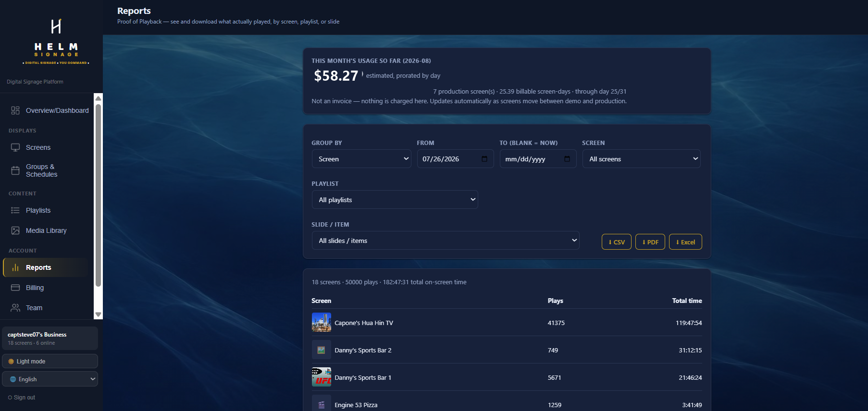868x411 pixels.
Task: Select the Danny's Sports Bar 2 name
Action: pos(363,350)
